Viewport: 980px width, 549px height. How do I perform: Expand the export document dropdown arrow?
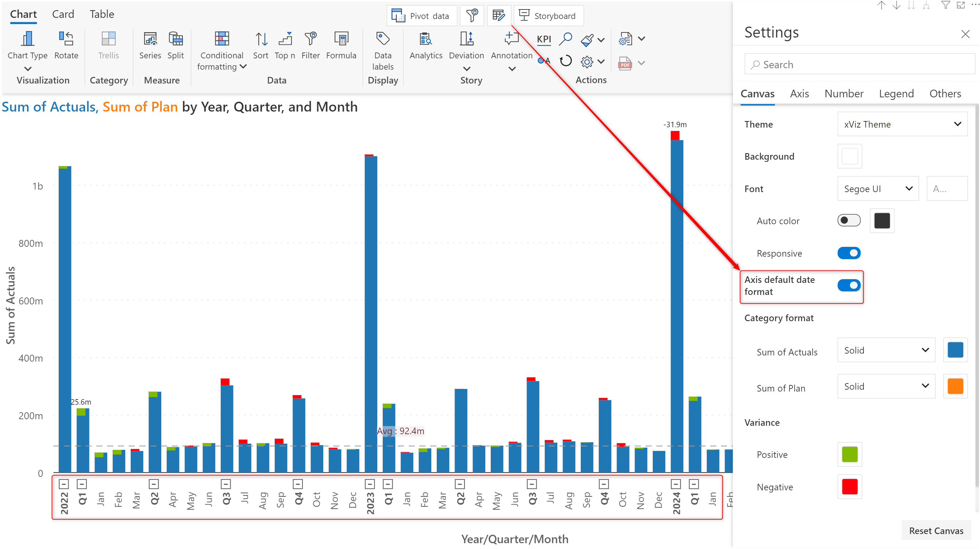click(x=641, y=39)
